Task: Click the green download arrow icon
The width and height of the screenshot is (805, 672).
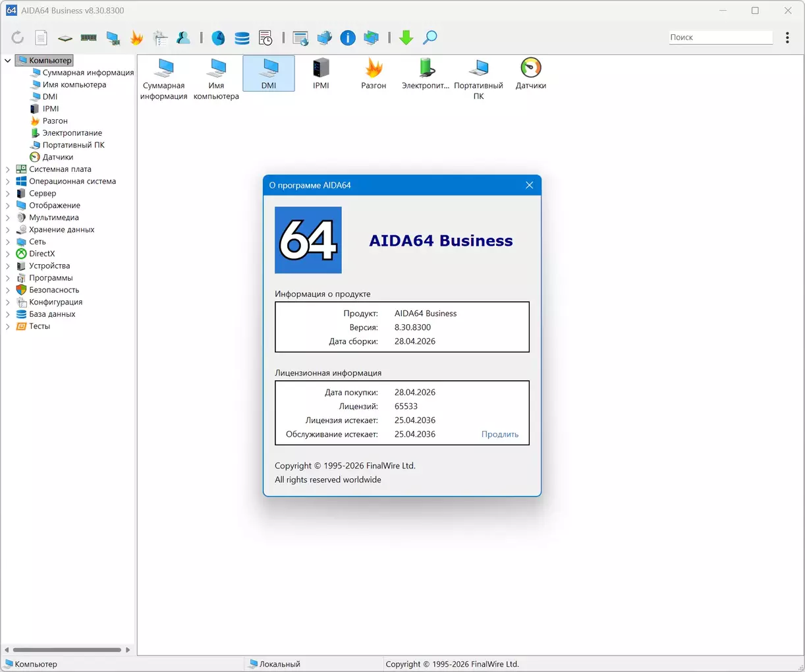Action: pyautogui.click(x=406, y=38)
